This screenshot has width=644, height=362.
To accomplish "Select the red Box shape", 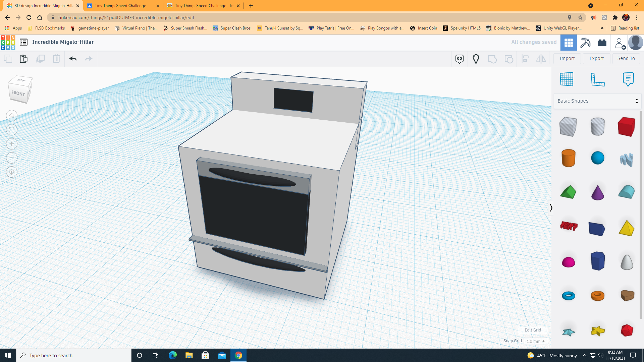I will pyautogui.click(x=626, y=126).
